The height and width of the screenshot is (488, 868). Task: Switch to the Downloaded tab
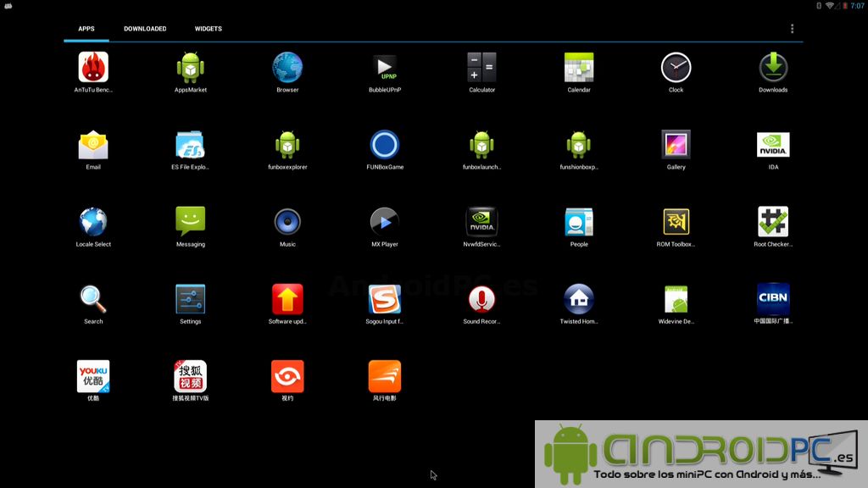tap(145, 29)
